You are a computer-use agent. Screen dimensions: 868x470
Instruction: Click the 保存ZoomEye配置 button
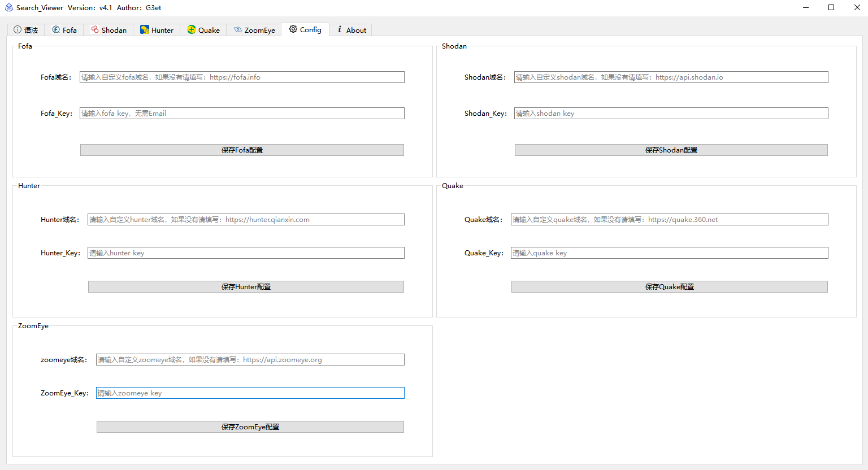pos(250,427)
